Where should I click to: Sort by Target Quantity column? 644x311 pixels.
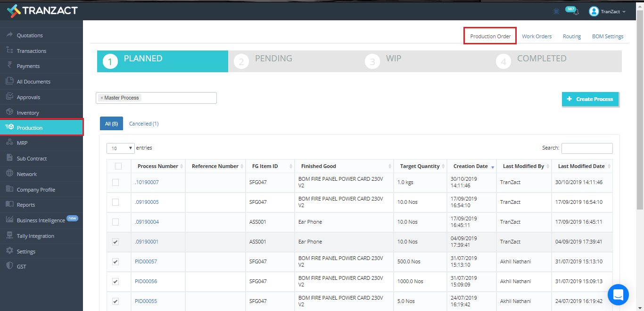(420, 166)
